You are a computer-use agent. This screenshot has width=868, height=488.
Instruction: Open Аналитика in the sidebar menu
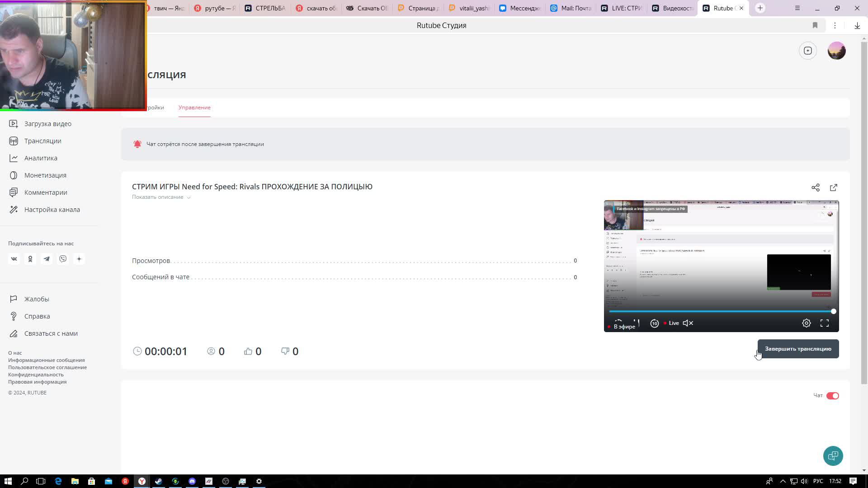[x=41, y=158]
